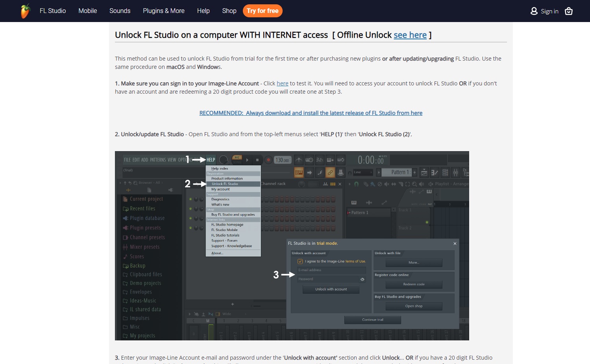The image size is (590, 364).
Task: Click the highlighted piano keyboard icon
Action: click(299, 172)
